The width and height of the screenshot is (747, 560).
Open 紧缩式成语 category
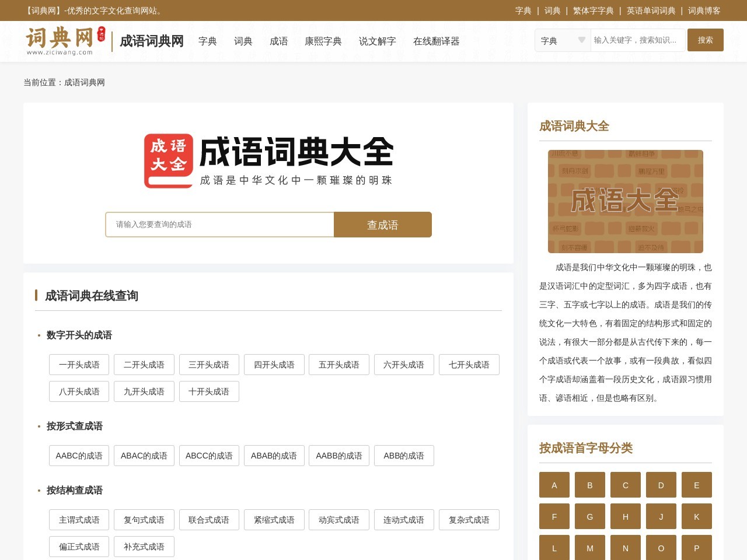(x=274, y=520)
